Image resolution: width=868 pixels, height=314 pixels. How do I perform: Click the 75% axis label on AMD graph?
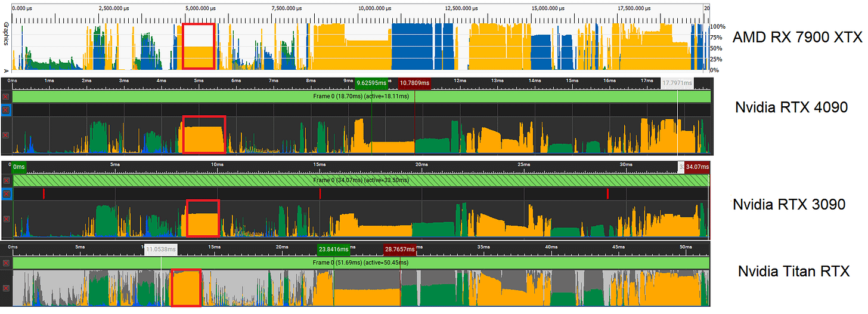[717, 38]
